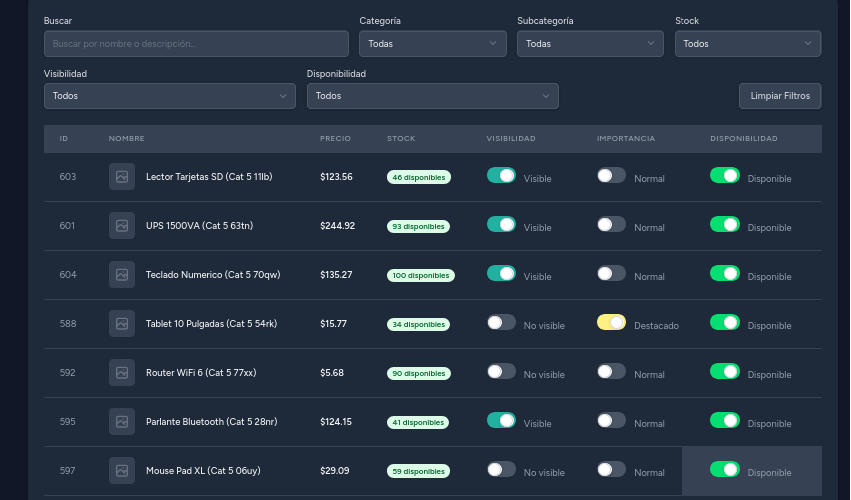This screenshot has height=500, width=851.
Task: Click price $15.77
Action: 333,324
